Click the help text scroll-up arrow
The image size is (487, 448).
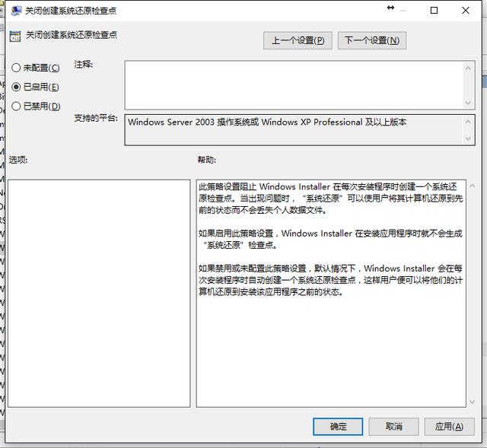pyautogui.click(x=472, y=186)
